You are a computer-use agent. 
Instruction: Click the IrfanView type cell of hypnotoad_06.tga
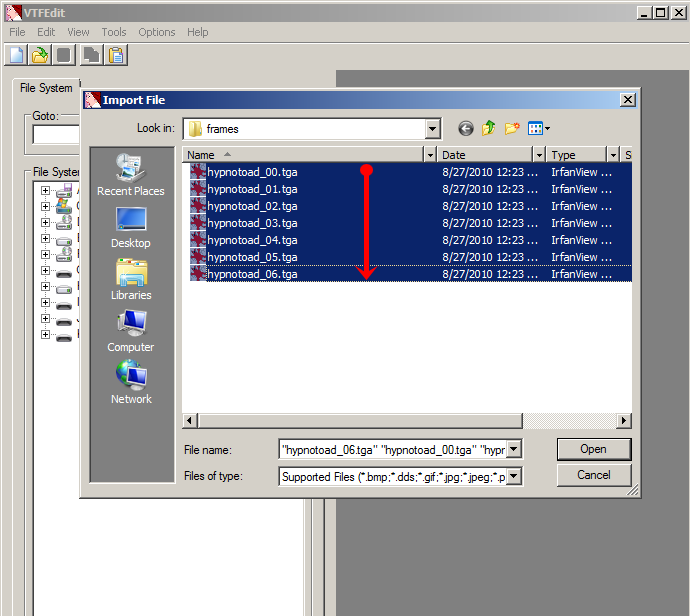point(581,274)
